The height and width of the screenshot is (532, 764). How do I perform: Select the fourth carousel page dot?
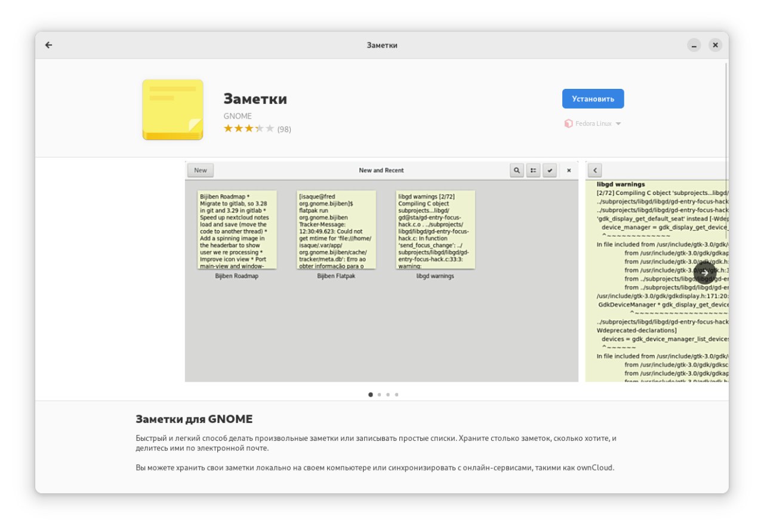396,394
